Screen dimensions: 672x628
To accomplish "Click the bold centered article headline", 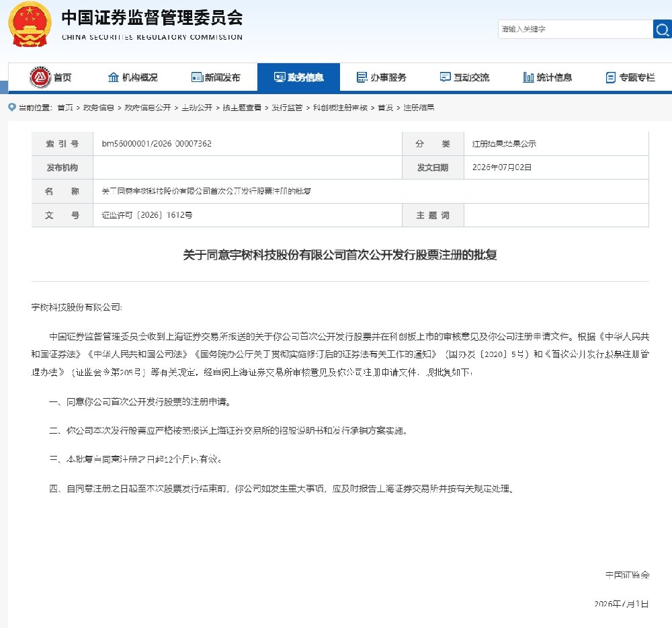I will pos(340,255).
